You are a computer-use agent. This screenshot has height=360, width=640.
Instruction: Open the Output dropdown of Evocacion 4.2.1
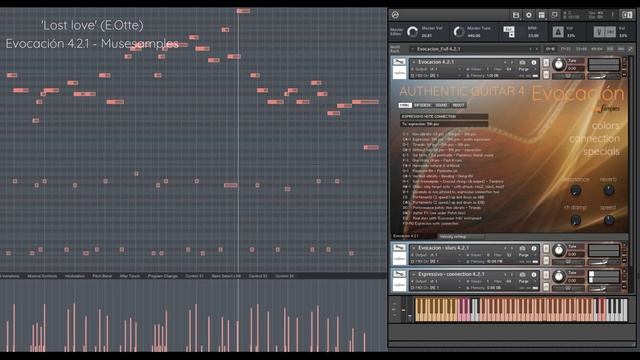[x=436, y=69]
